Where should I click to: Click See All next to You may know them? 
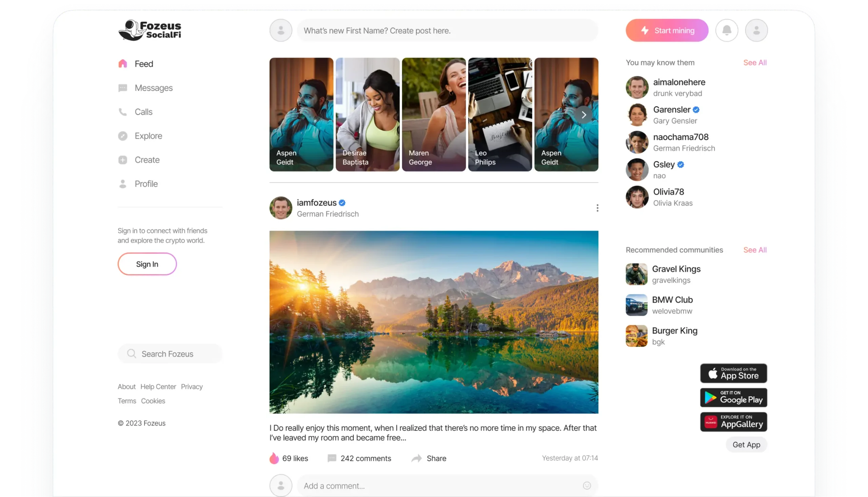click(755, 62)
